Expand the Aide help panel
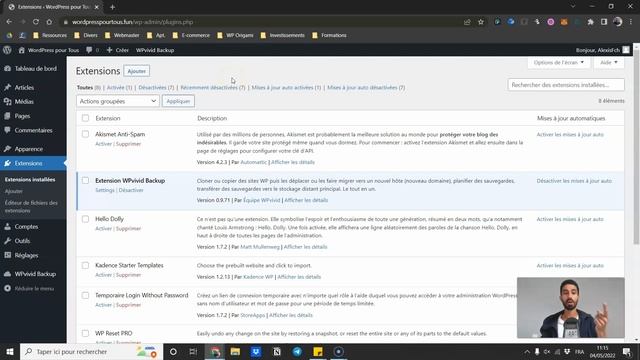 [x=609, y=62]
